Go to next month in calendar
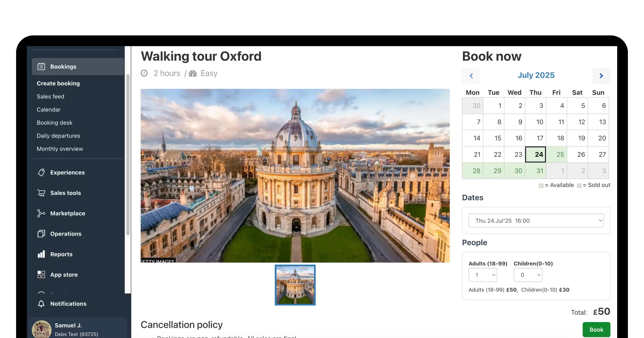Viewport: 644px width, 338px height. tap(601, 76)
